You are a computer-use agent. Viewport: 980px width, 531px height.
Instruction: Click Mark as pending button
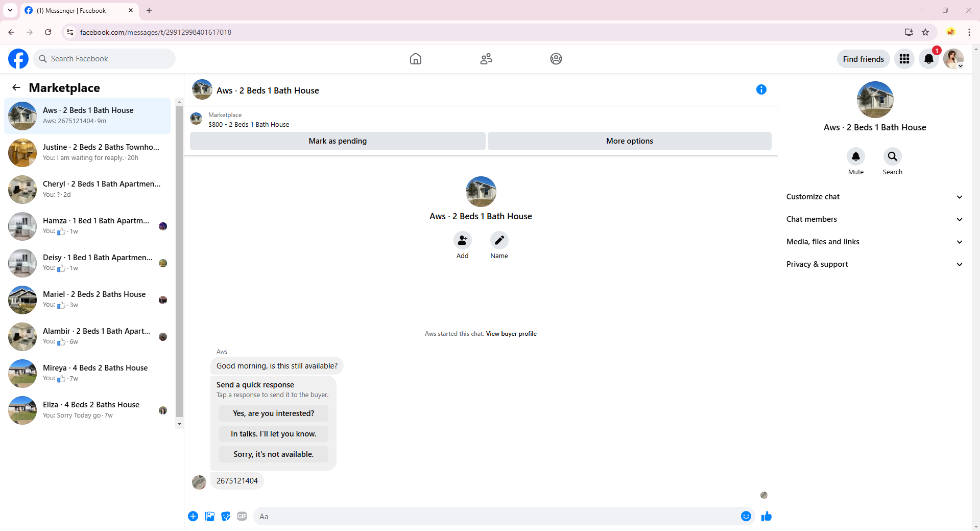pos(338,141)
